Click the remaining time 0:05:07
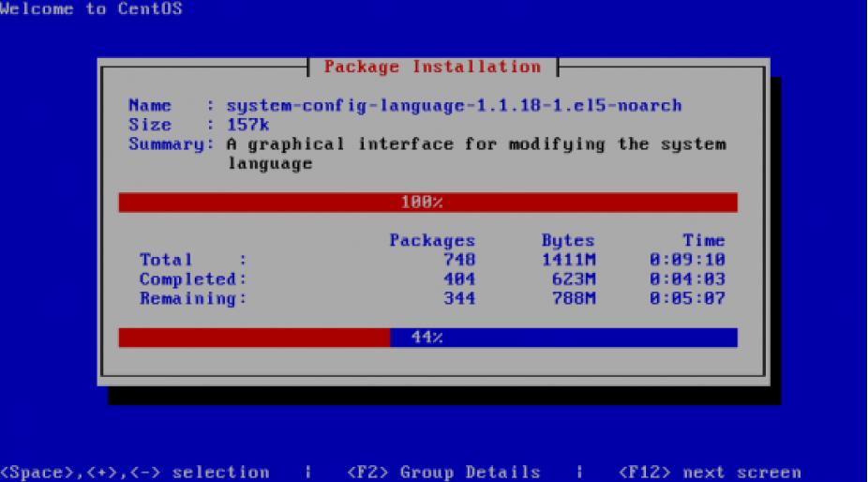The image size is (868, 482). (687, 298)
